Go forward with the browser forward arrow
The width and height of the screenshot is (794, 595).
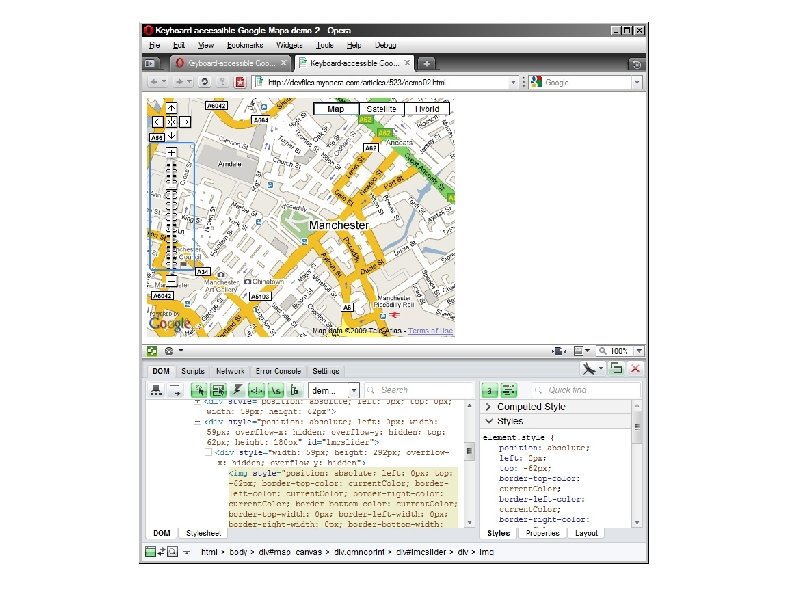click(x=179, y=82)
